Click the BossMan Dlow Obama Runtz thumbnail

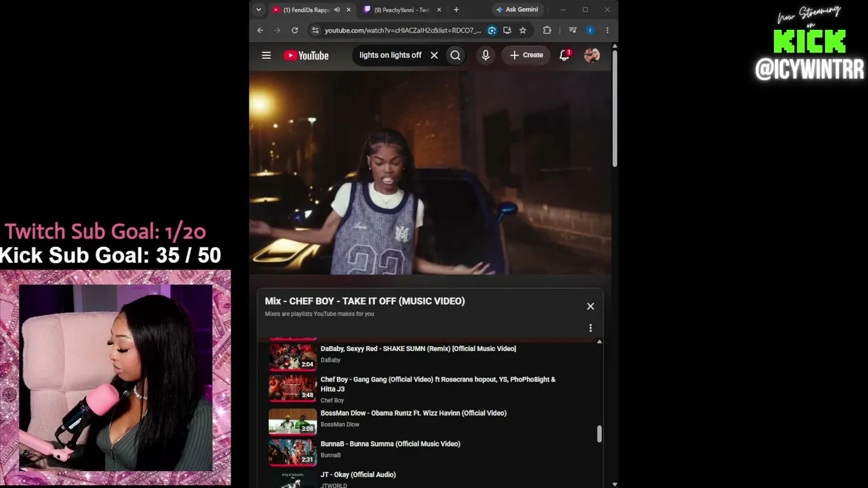(293, 421)
